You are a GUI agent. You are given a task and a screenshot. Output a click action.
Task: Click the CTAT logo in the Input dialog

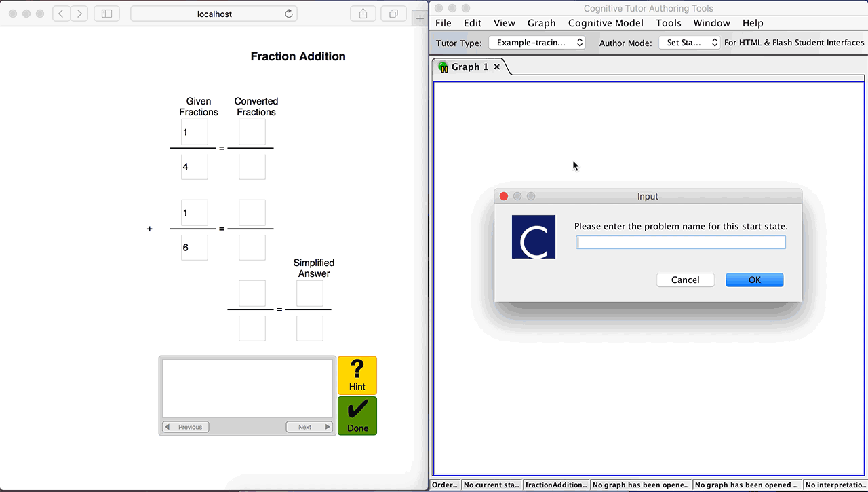click(534, 237)
